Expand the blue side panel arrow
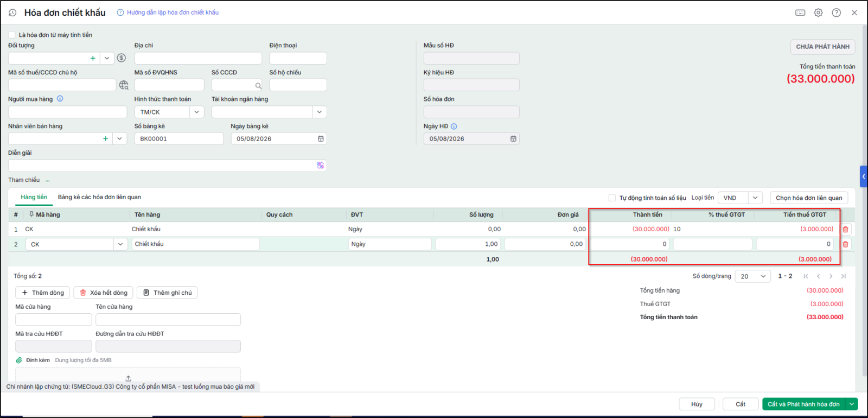Screen dimensions: 868x418 pos(864,176)
